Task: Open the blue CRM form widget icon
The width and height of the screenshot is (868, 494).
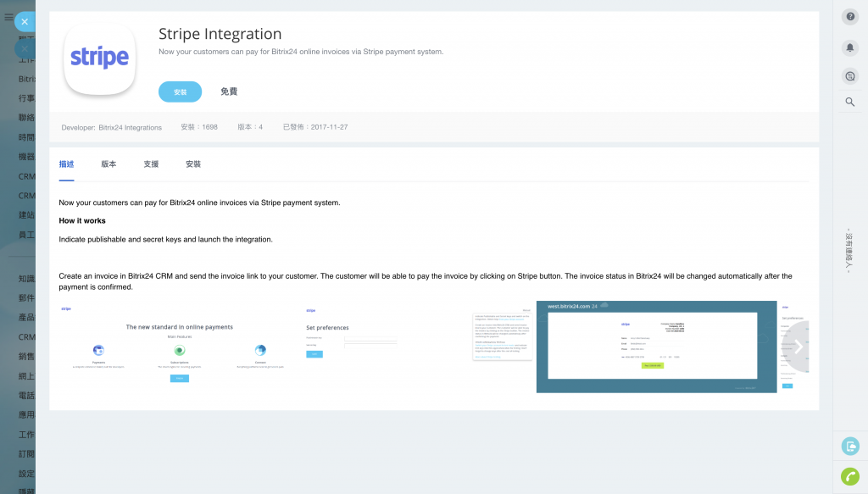Action: (x=850, y=446)
